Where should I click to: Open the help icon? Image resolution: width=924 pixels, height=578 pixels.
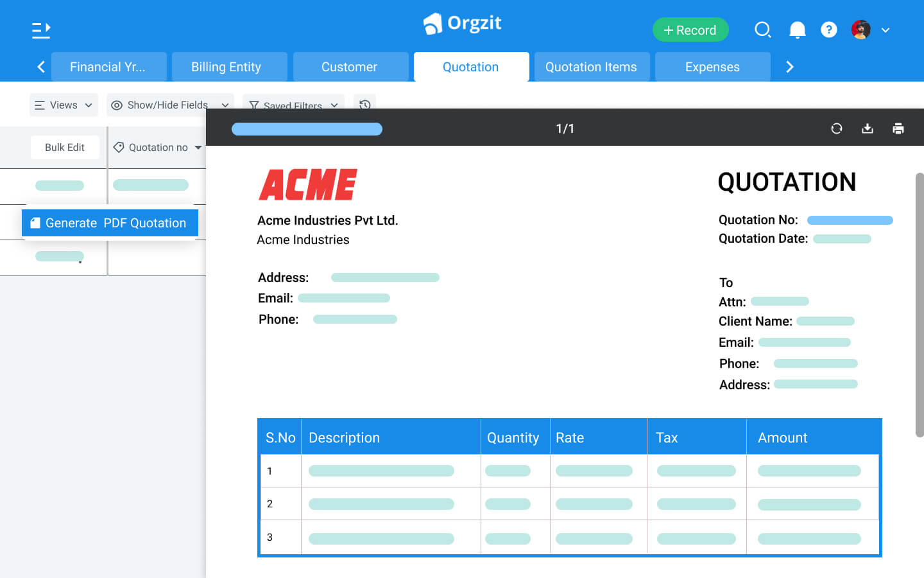829,30
